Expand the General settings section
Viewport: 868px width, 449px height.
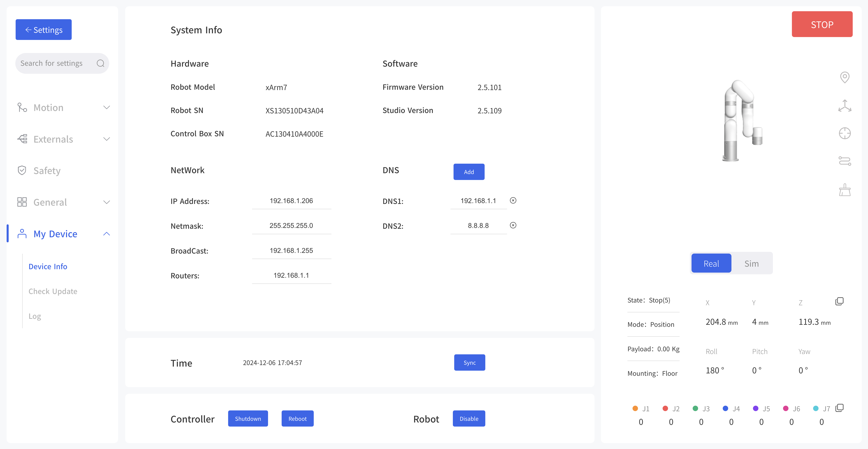(107, 202)
